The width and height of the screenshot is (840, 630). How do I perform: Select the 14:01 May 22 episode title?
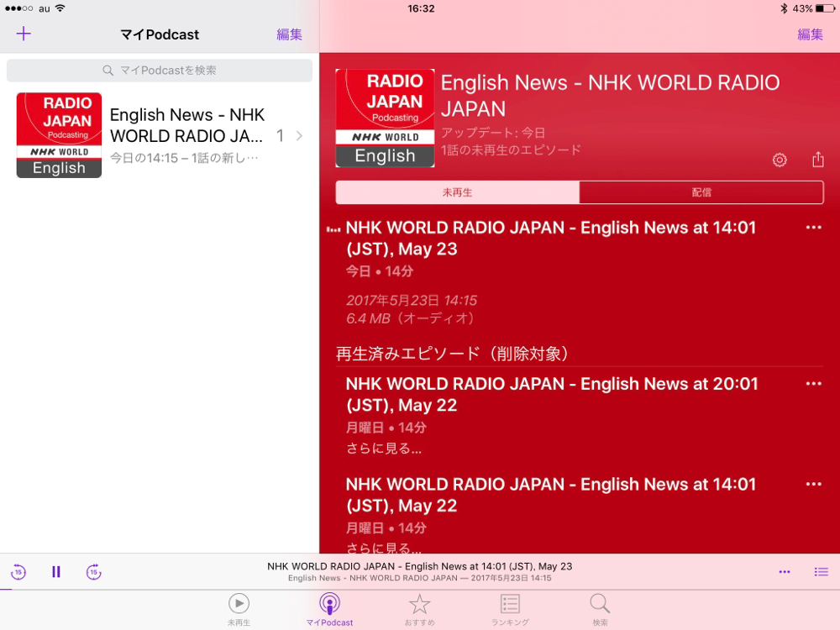pyautogui.click(x=551, y=495)
